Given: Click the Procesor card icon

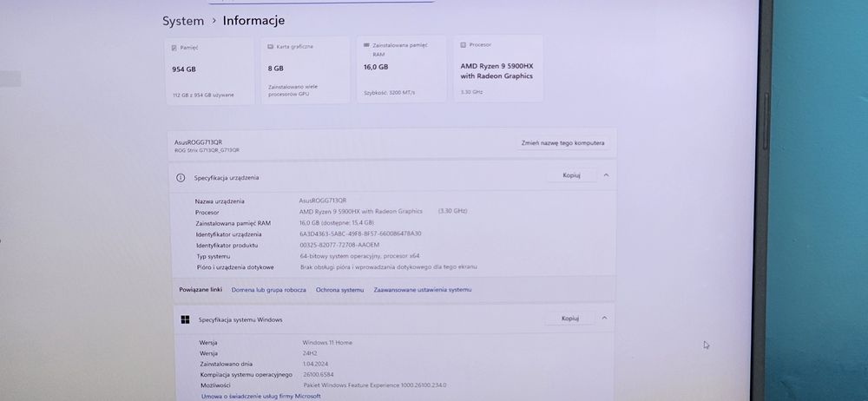Looking at the screenshot, I should point(464,45).
